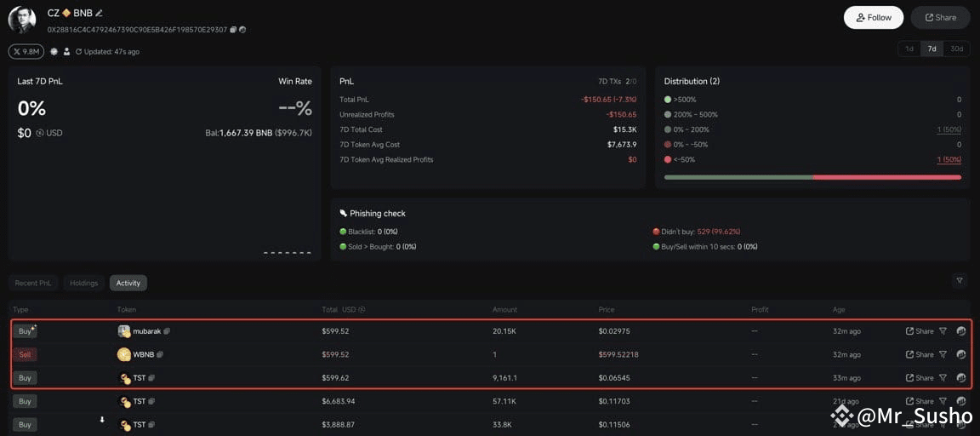980x436 pixels.
Task: Click the wallet address text 0X28816C4C...
Action: click(x=137, y=30)
